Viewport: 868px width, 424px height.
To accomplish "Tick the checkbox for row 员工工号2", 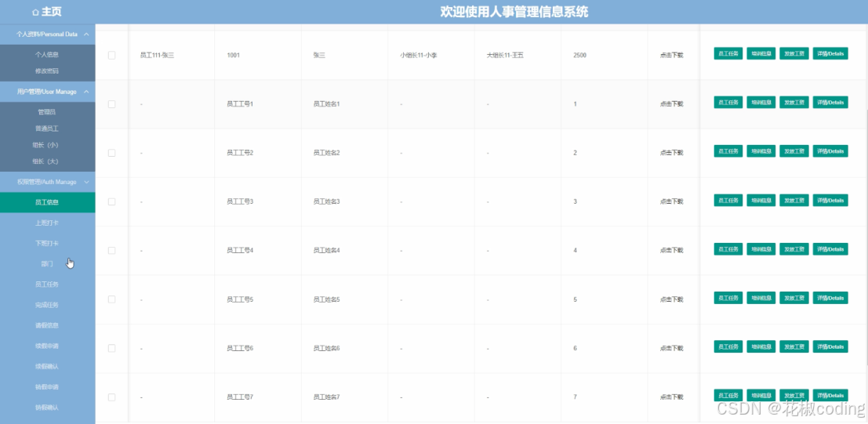I will coord(112,153).
